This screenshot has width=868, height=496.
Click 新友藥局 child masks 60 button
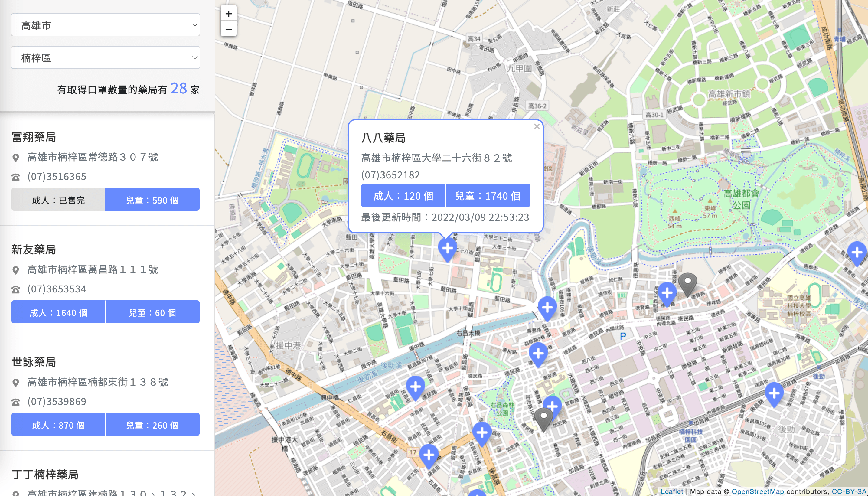tap(152, 312)
